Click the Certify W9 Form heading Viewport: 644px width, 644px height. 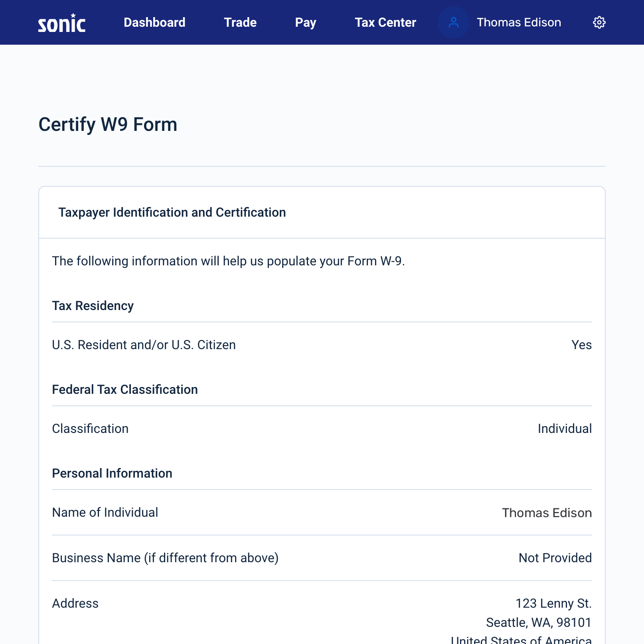[x=108, y=125]
